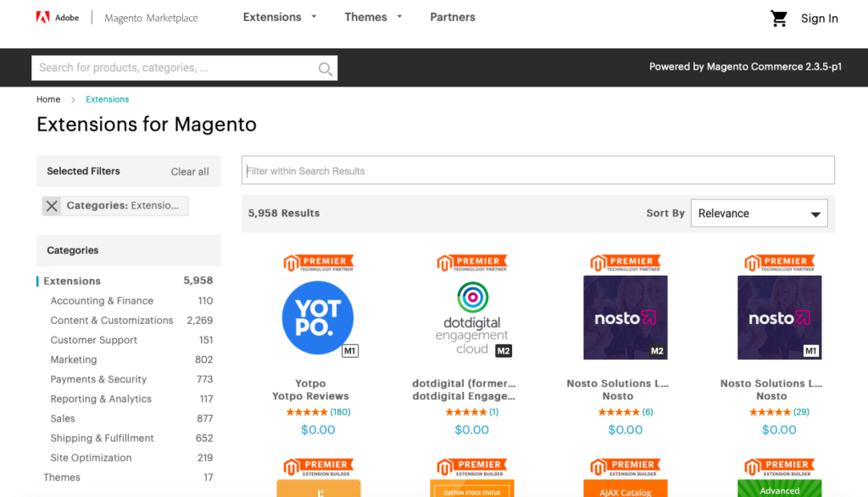Viewport: 868px width, 497px height.
Task: Click Yotpo's $0.00 price
Action: [x=318, y=430]
